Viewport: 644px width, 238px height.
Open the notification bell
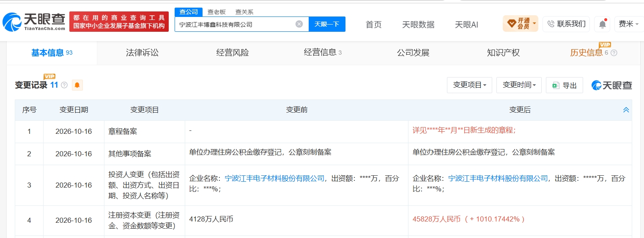coord(602,24)
